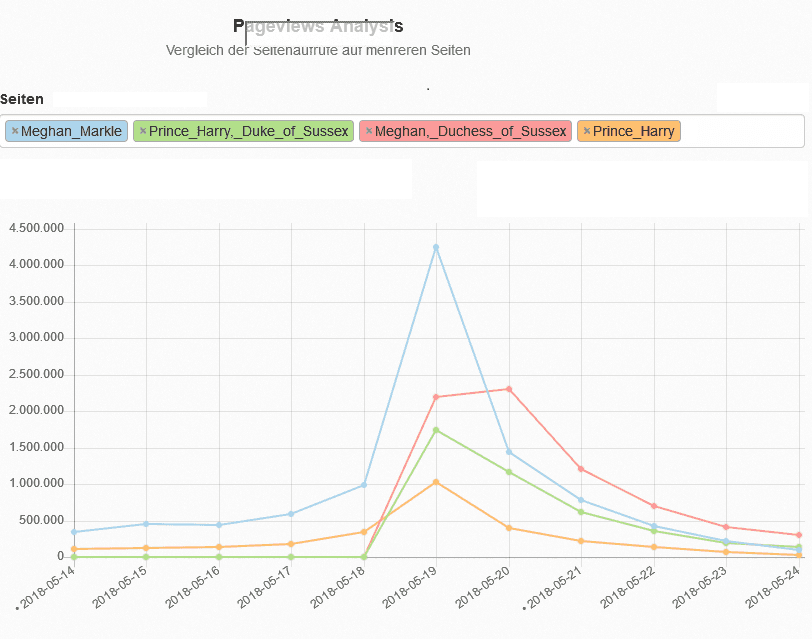
Task: Click the 500.000 y-axis label
Action: [41, 520]
